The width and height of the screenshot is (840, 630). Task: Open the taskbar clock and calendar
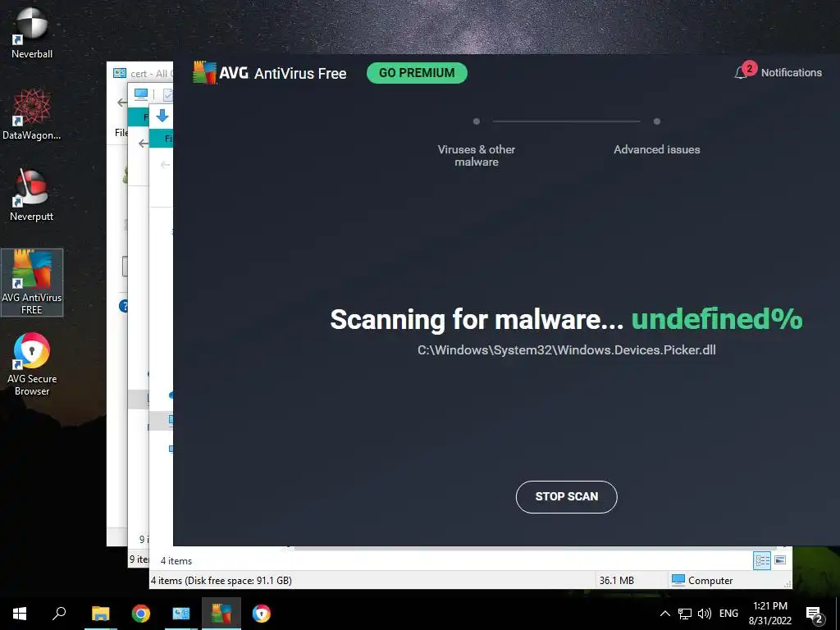click(769, 614)
